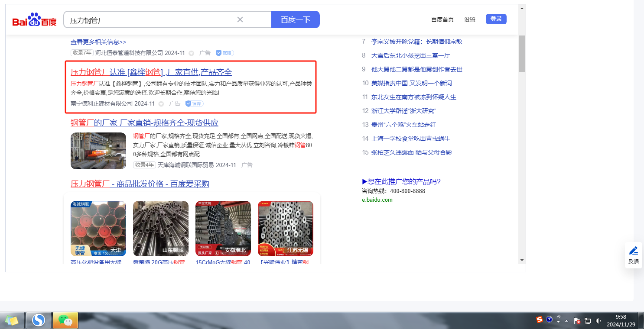Click the Baidu logo
Screen dimensions: 644x329
coord(34,19)
